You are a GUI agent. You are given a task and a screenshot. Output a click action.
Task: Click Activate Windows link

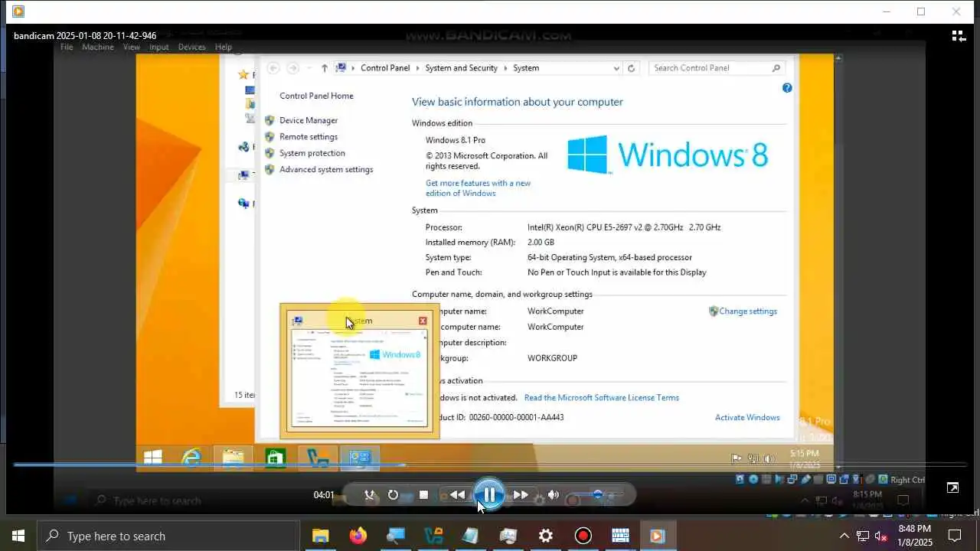click(x=747, y=418)
